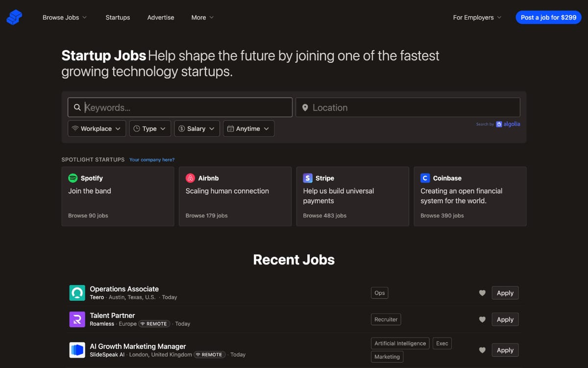Click the Teero company logo
588x368 pixels.
point(77,293)
